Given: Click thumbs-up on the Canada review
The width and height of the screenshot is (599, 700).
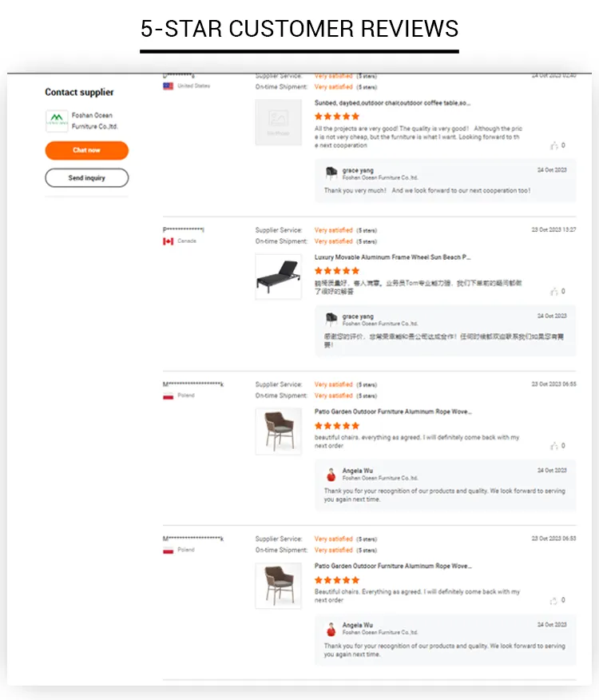Looking at the screenshot, I should (x=554, y=292).
